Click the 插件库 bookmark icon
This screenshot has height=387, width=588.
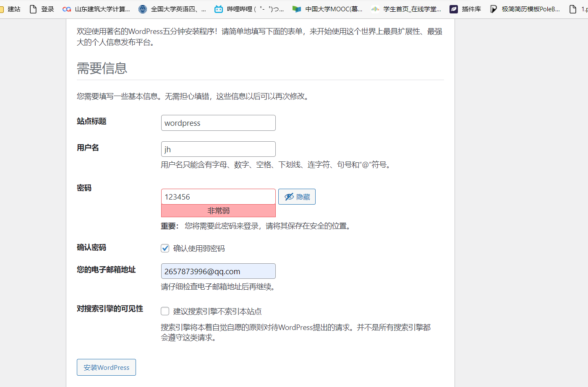coord(454,9)
